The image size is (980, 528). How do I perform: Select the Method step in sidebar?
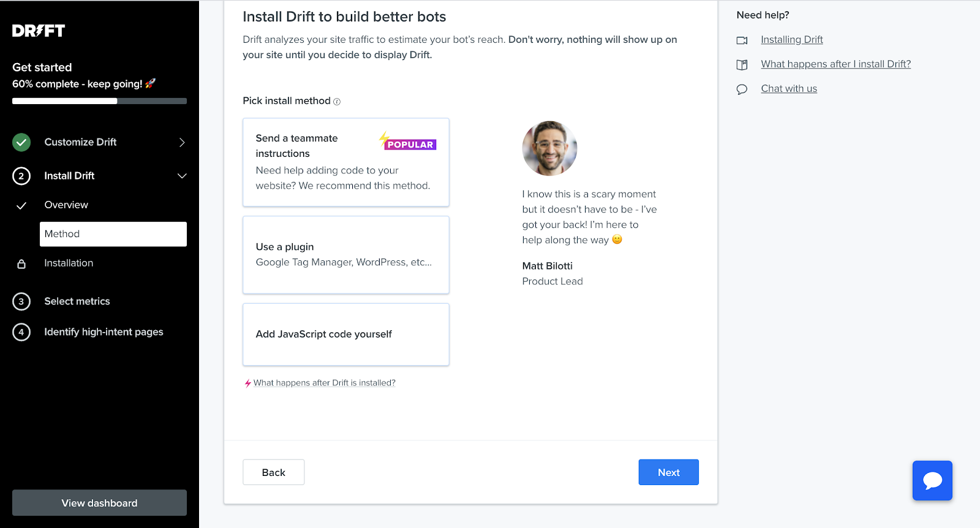(113, 234)
